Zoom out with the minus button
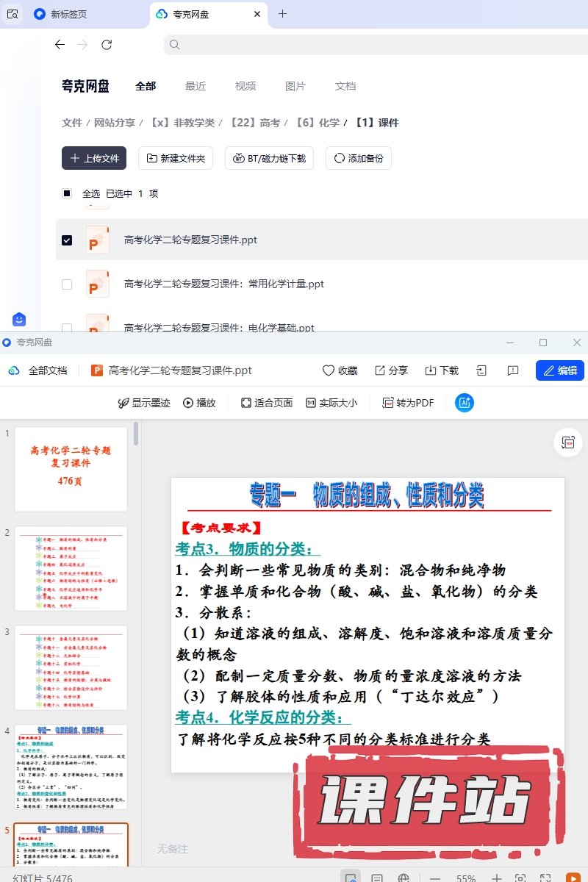The image size is (588, 882). click(x=435, y=878)
